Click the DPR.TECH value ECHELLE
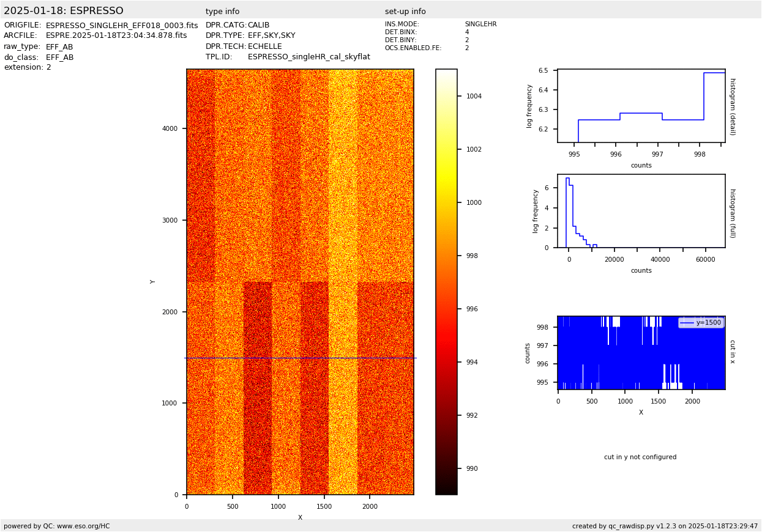 264,46
